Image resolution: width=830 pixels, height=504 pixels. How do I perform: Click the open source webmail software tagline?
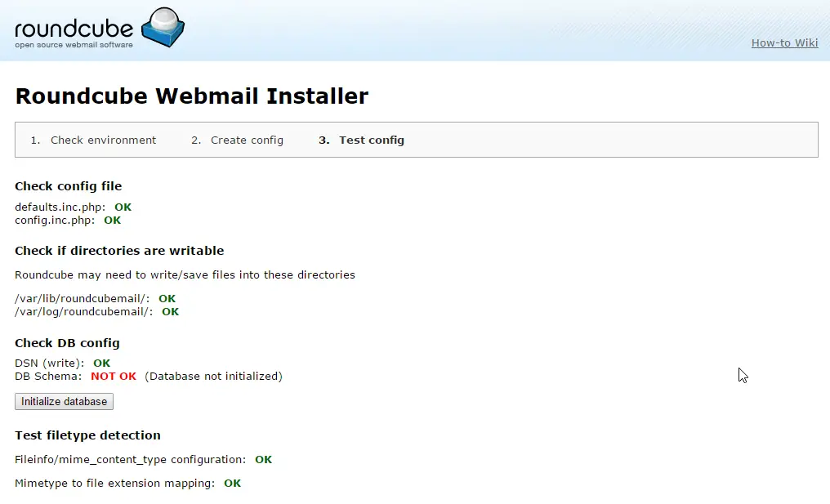coord(74,45)
